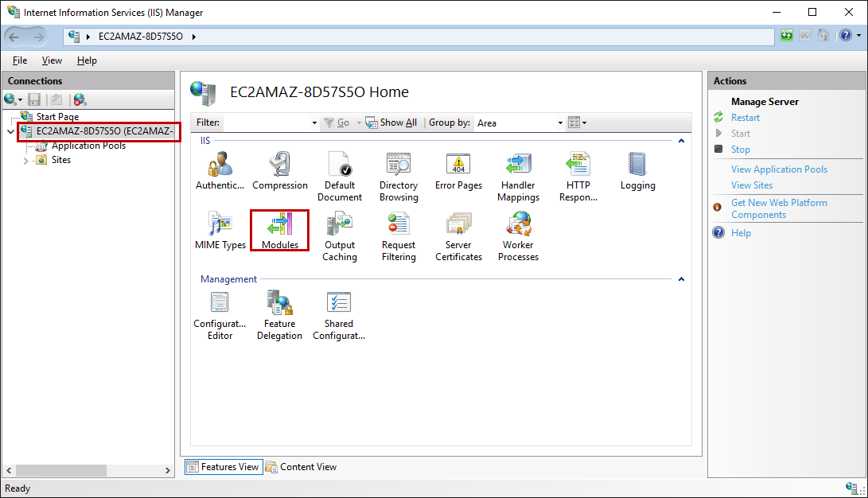Click into the Filter text field
The height and width of the screenshot is (498, 868).
[x=266, y=123]
